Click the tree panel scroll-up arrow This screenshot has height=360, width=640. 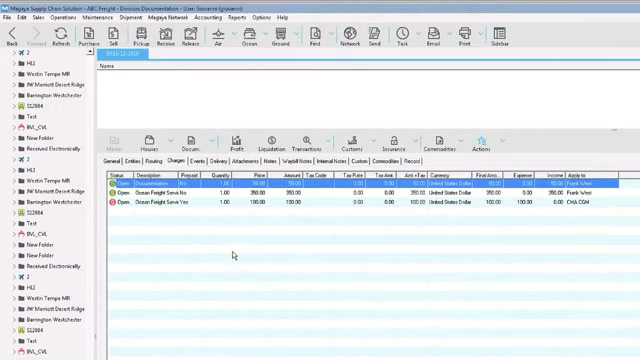pyautogui.click(x=90, y=51)
